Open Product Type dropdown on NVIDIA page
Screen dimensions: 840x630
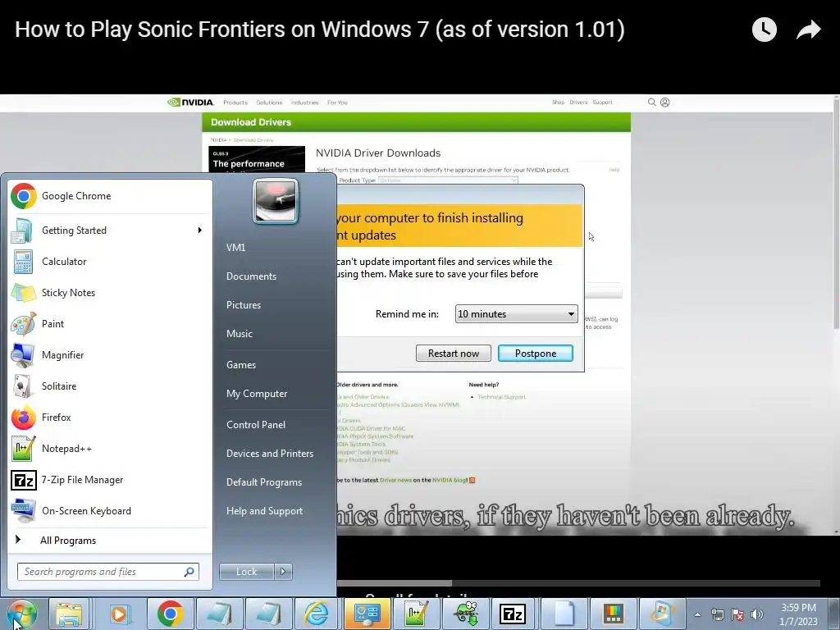tap(448, 180)
